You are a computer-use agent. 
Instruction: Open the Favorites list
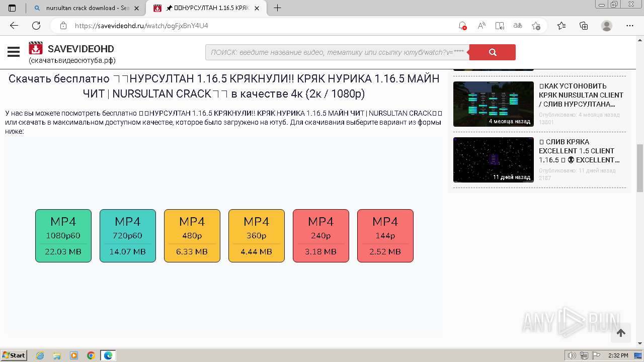(561, 26)
